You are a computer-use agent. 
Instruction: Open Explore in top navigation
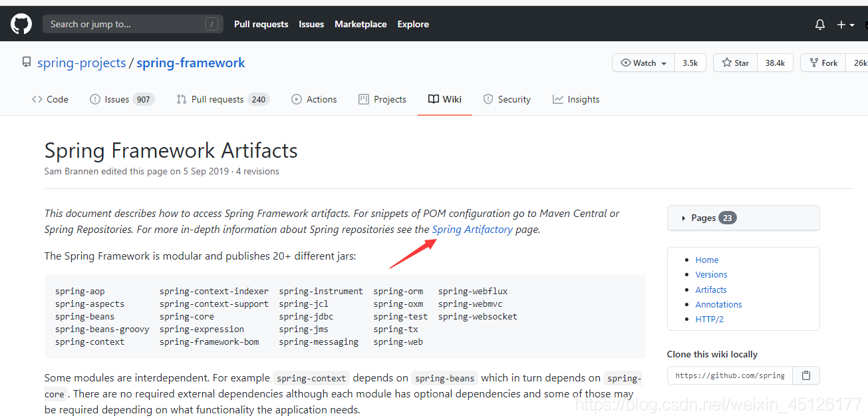click(413, 24)
